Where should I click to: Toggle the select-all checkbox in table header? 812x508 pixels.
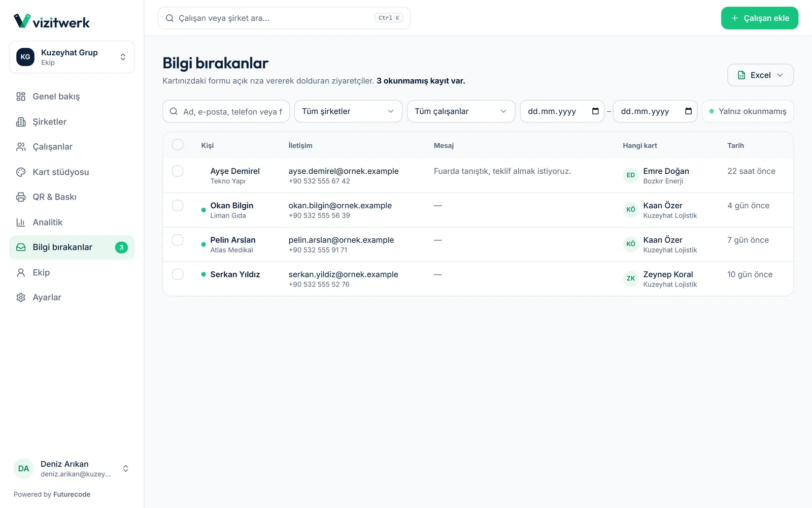coord(178,145)
